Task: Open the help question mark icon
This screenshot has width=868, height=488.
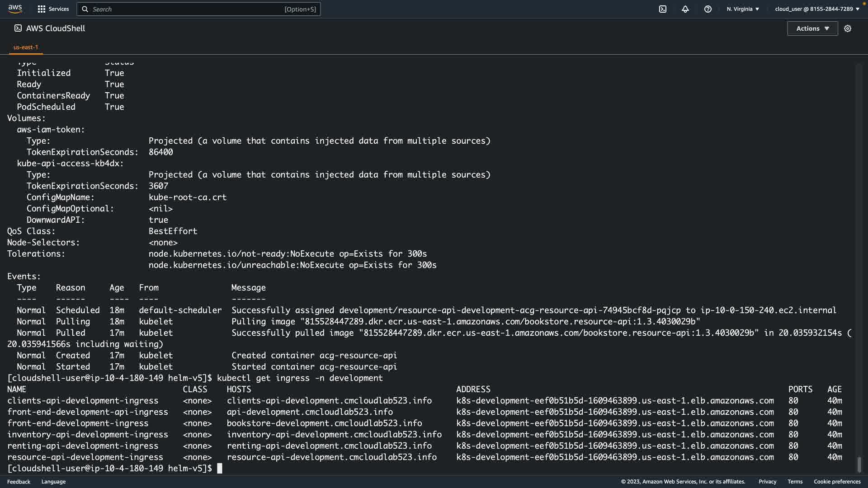Action: pos(708,9)
